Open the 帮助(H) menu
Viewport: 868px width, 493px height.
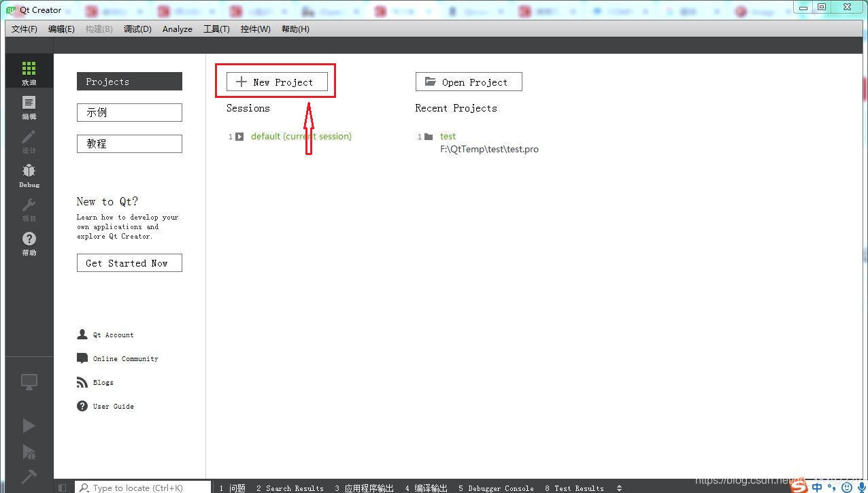coord(295,29)
